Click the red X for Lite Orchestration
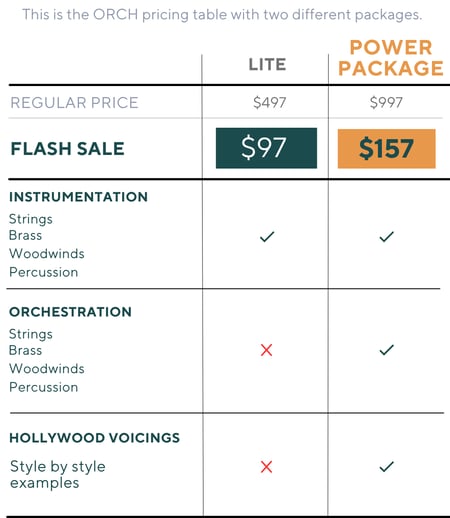 266,350
